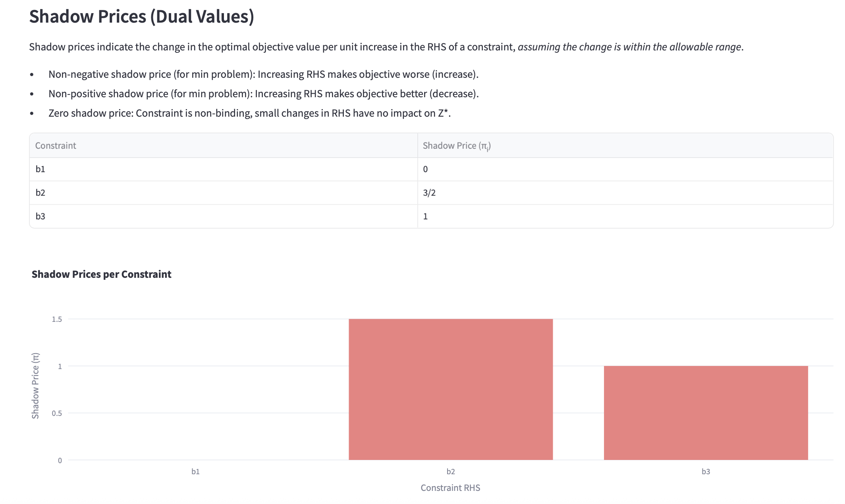Sort by Shadow Price column header
845x504 pixels.
point(457,146)
